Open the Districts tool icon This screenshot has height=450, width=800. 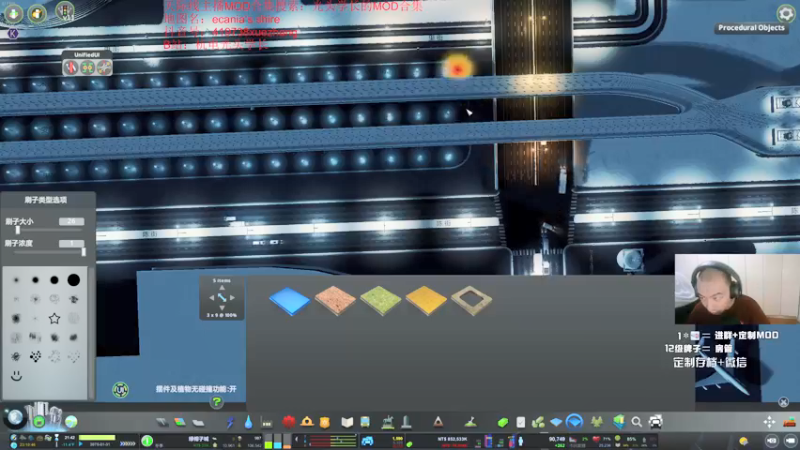[198, 422]
